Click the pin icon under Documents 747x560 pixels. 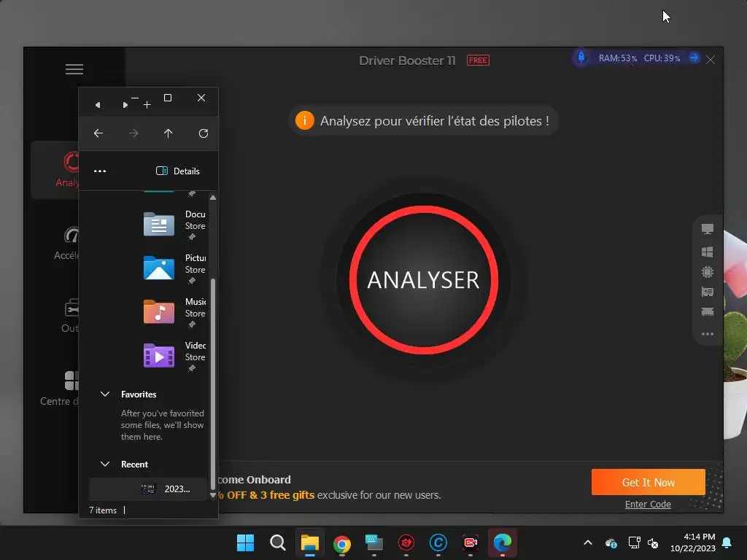(x=192, y=237)
